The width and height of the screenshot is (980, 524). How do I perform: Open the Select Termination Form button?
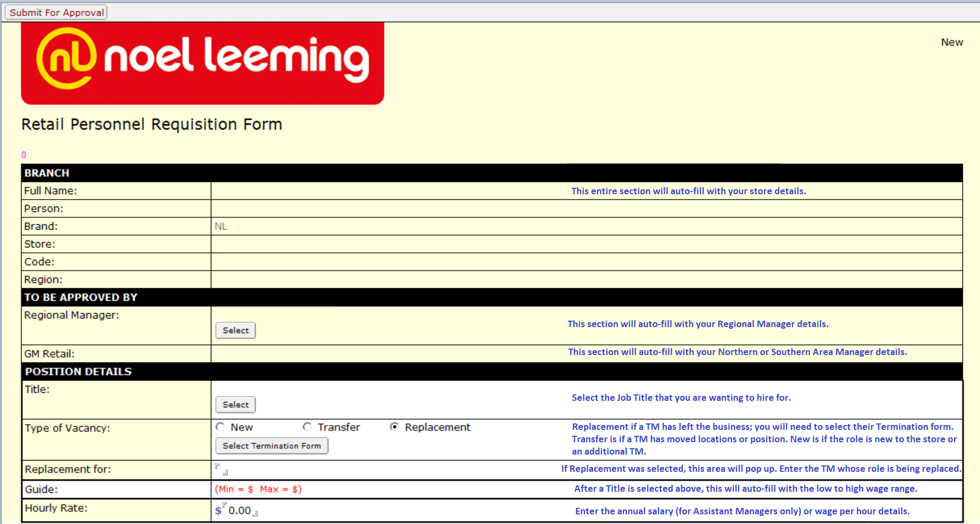tap(272, 446)
